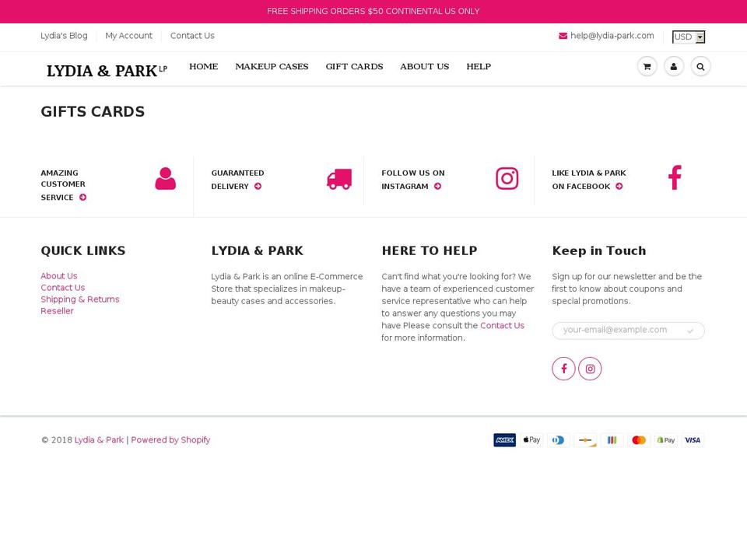The height and width of the screenshot is (560, 747).
Task: Open Makeup Cases menu
Action: [272, 67]
